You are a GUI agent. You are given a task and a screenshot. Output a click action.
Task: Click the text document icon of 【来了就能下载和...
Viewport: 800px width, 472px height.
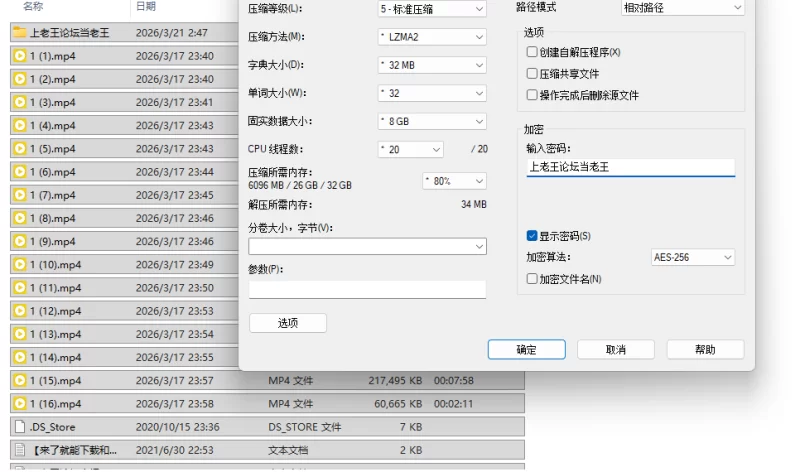pos(19,450)
